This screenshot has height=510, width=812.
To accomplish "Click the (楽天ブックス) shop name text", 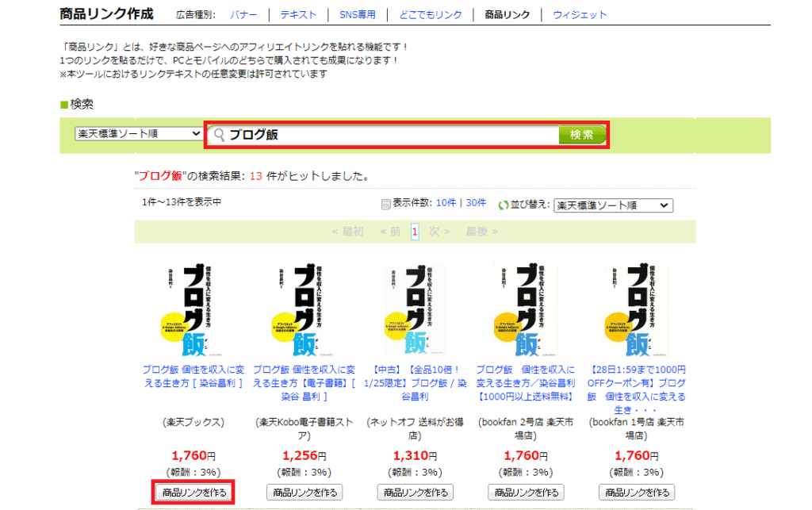I will (193, 423).
